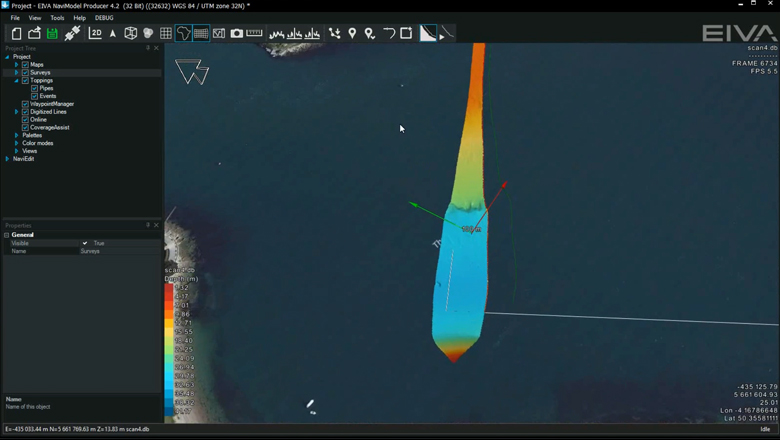Uncheck the Surveys checkbox
Image resolution: width=780 pixels, height=440 pixels.
tap(25, 73)
